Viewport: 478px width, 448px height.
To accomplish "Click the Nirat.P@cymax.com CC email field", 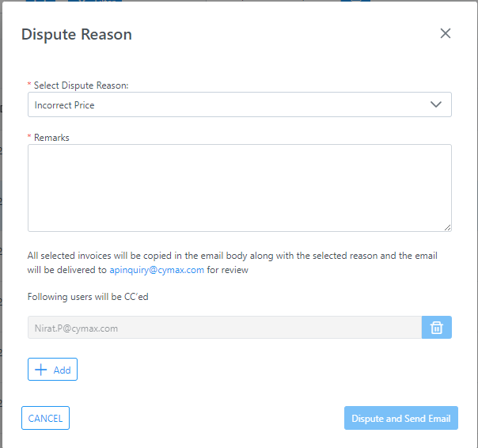I will coord(225,328).
